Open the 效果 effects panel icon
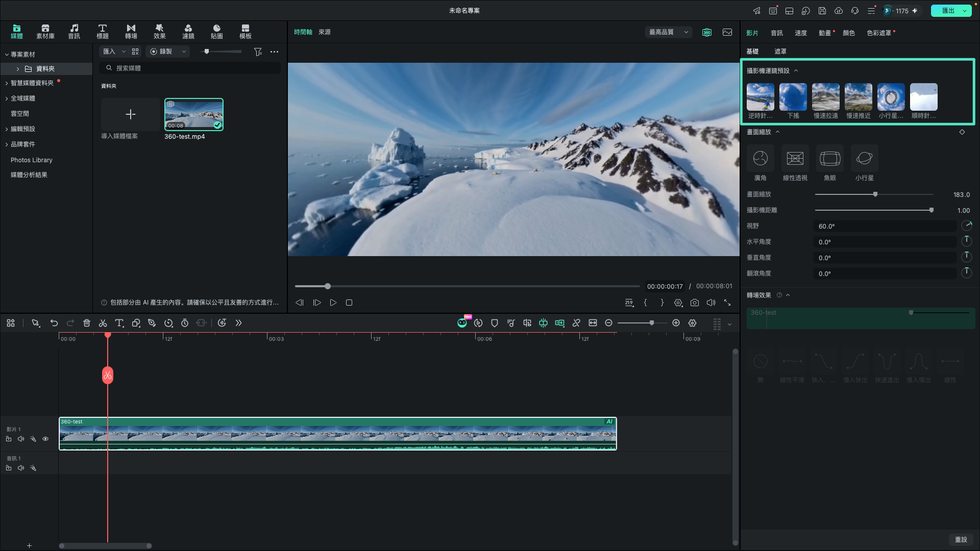This screenshot has height=551, width=980. (160, 32)
